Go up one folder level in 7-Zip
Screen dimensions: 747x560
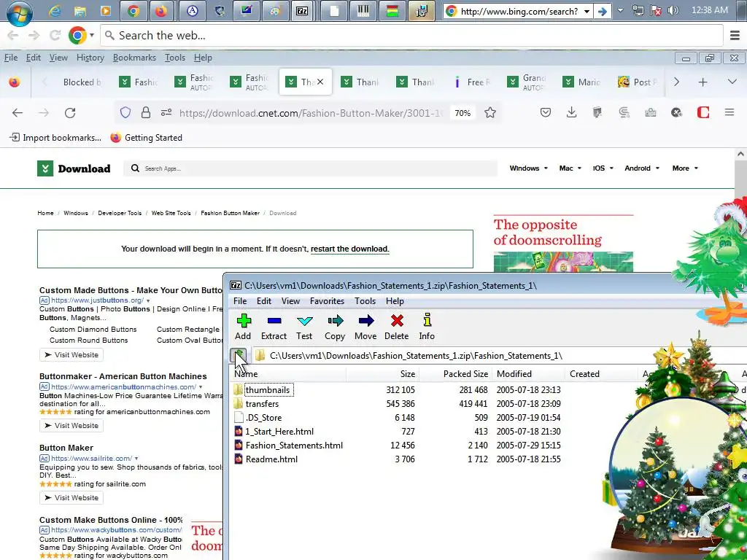point(239,355)
